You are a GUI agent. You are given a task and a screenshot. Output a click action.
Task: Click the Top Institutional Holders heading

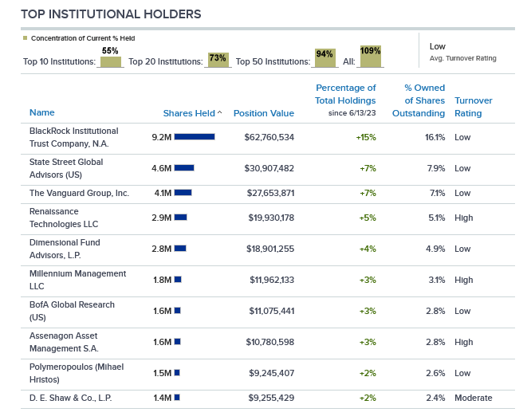(x=111, y=14)
